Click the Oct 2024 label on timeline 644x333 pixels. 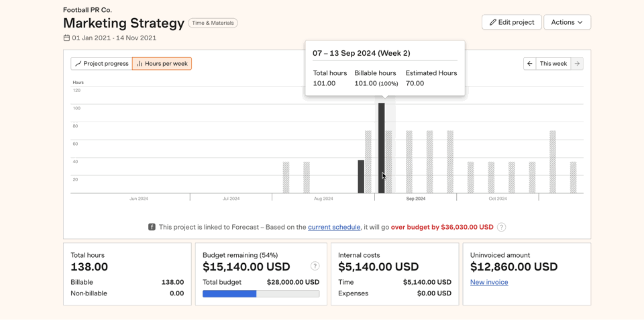point(498,199)
